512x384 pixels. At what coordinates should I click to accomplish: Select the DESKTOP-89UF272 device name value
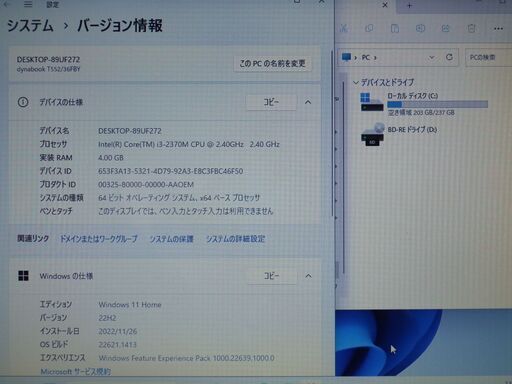coord(130,131)
